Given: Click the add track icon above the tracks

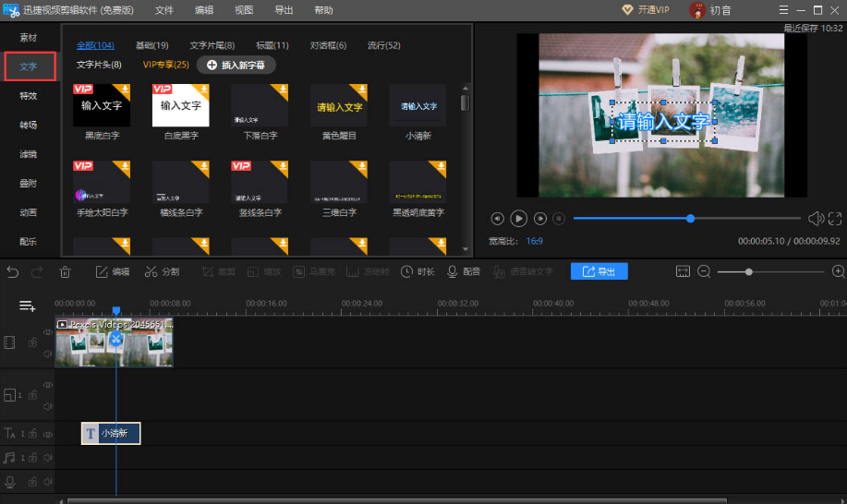Looking at the screenshot, I should click(x=28, y=306).
